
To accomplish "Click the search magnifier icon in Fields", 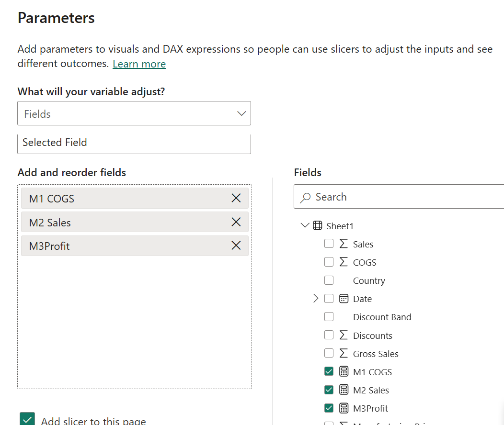I will [x=305, y=197].
